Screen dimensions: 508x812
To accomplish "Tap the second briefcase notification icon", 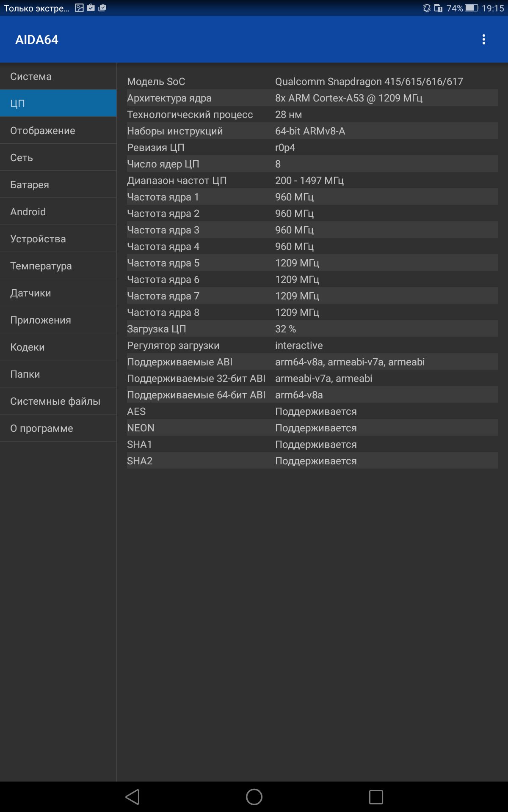I will 102,8.
